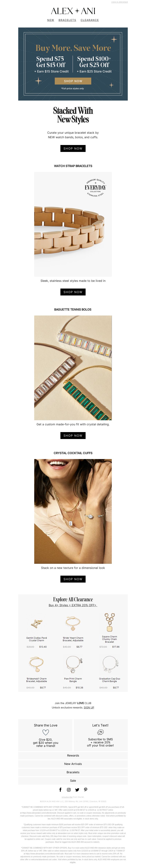The image size is (146, 868).
Task: Open the Facebook icon in footer
Action: (60, 789)
